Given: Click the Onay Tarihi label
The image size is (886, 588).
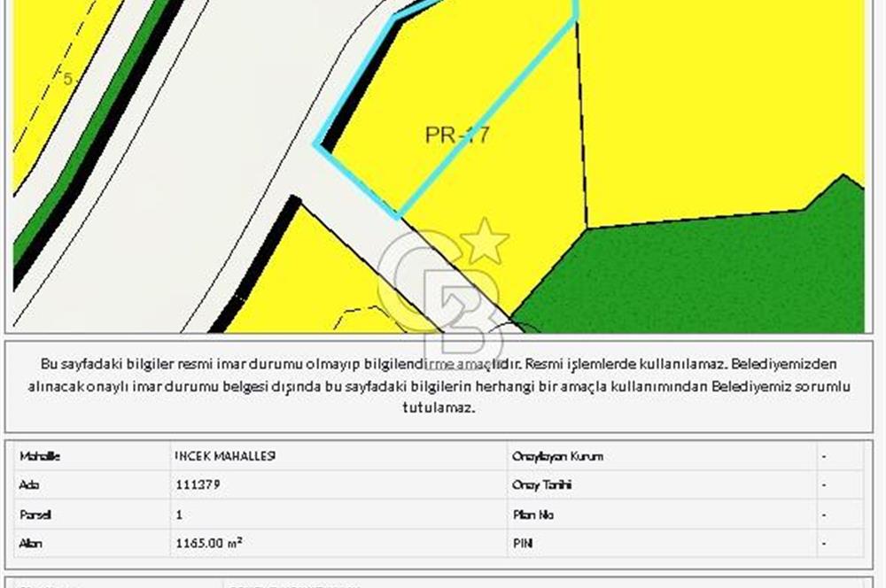Looking at the screenshot, I should tap(542, 484).
